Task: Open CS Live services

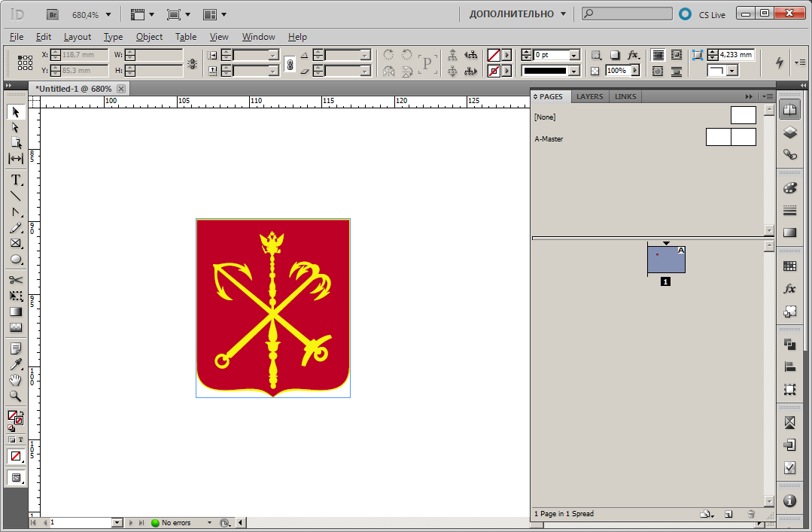Action: pyautogui.click(x=702, y=14)
